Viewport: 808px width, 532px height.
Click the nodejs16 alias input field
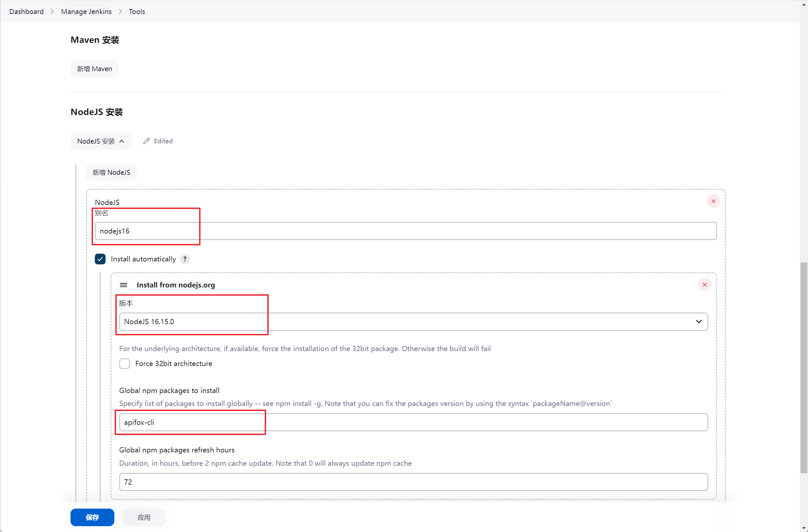tap(405, 231)
